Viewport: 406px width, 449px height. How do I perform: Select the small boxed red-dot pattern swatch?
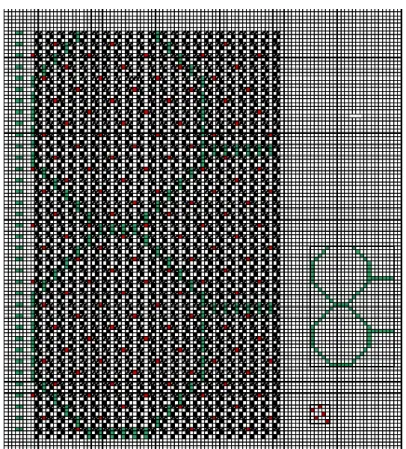coord(320,414)
